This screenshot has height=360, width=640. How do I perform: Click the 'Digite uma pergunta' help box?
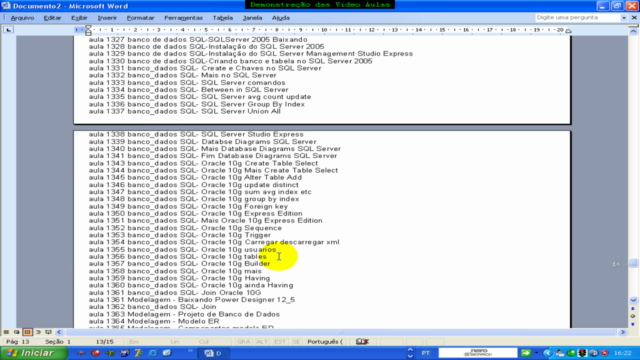[x=578, y=18]
